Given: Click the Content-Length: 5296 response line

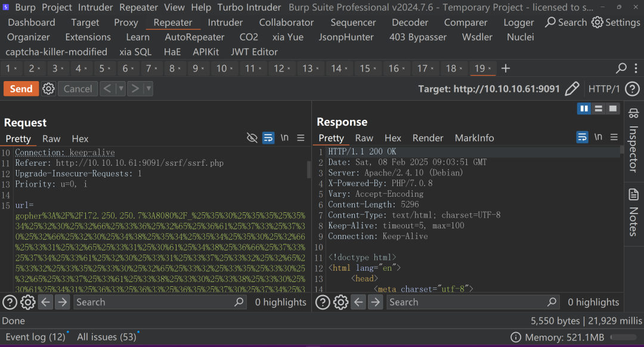Looking at the screenshot, I should coord(373,205).
